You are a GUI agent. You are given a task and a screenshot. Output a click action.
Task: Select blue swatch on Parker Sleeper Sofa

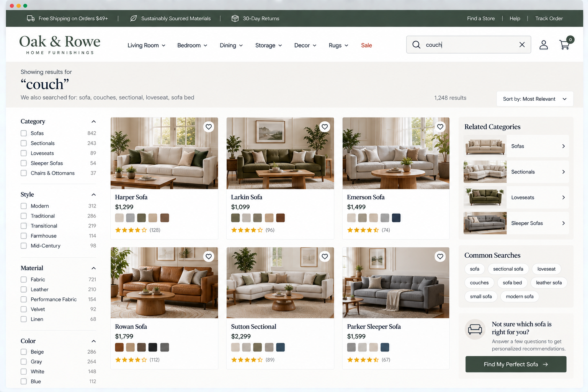[385, 348]
